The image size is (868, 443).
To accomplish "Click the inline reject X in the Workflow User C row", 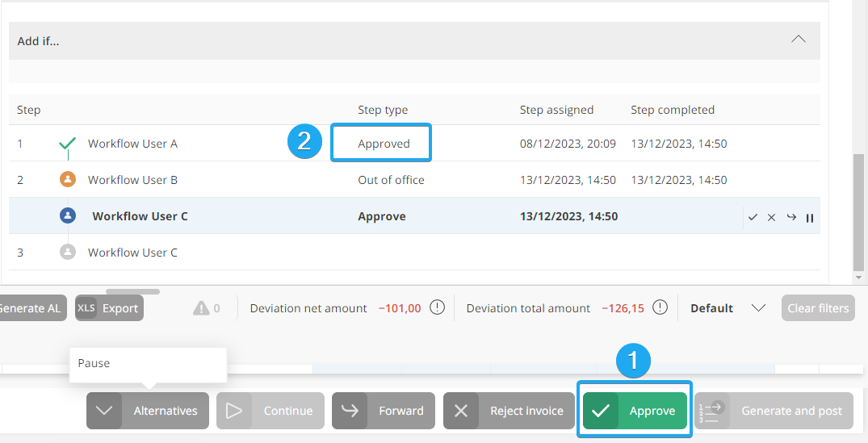I will tap(771, 217).
